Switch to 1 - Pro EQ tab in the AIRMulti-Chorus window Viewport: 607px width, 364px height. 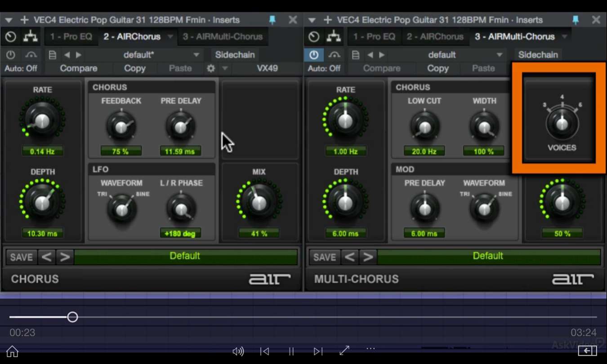(374, 37)
